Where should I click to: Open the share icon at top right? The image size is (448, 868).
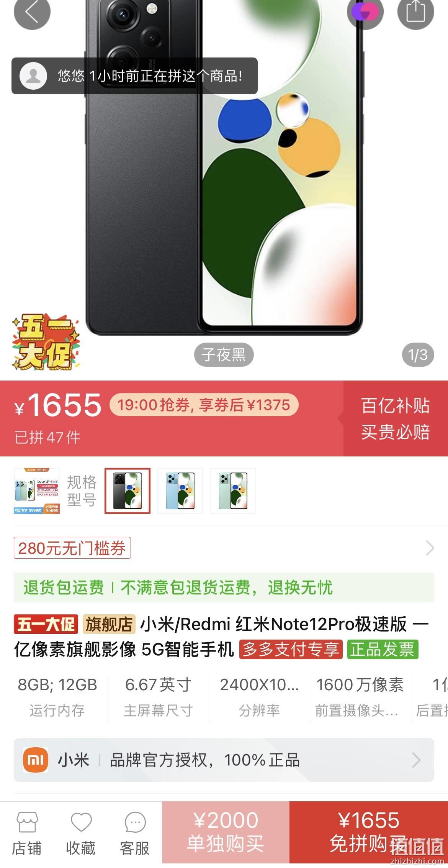(415, 11)
